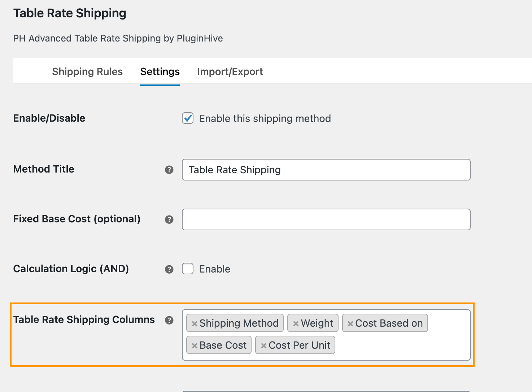Click the Fixed Base Cost help icon
Image resolution: width=532 pixels, height=392 pixels.
point(169,219)
